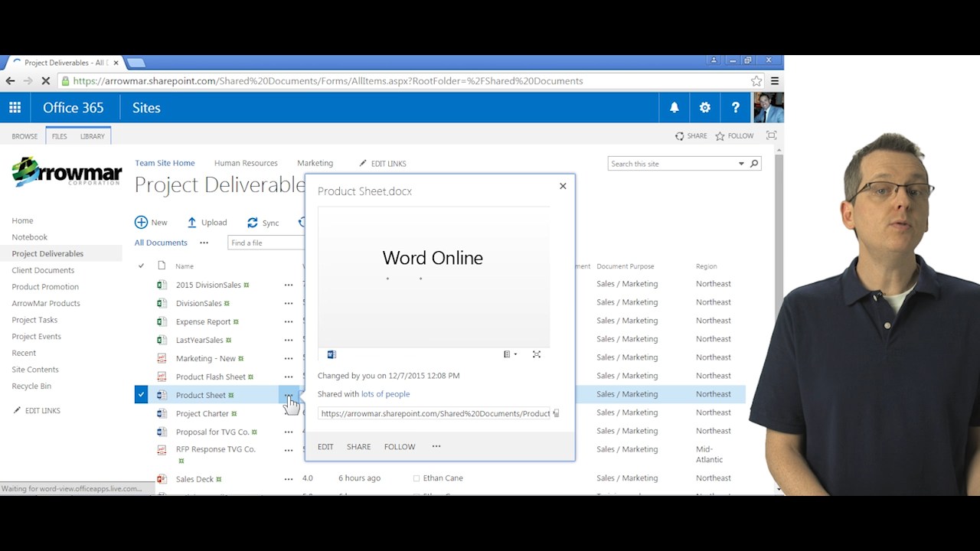
Task: Open Site Contents in the left nav
Action: coord(35,370)
